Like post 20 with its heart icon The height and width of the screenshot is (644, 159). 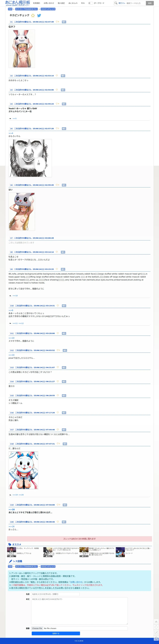pyautogui.click(x=58, y=522)
